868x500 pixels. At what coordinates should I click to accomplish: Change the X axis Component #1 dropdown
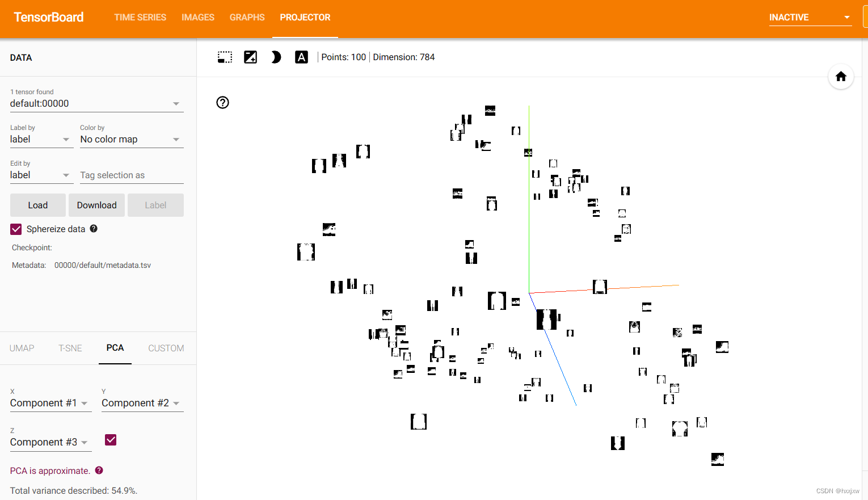point(50,403)
